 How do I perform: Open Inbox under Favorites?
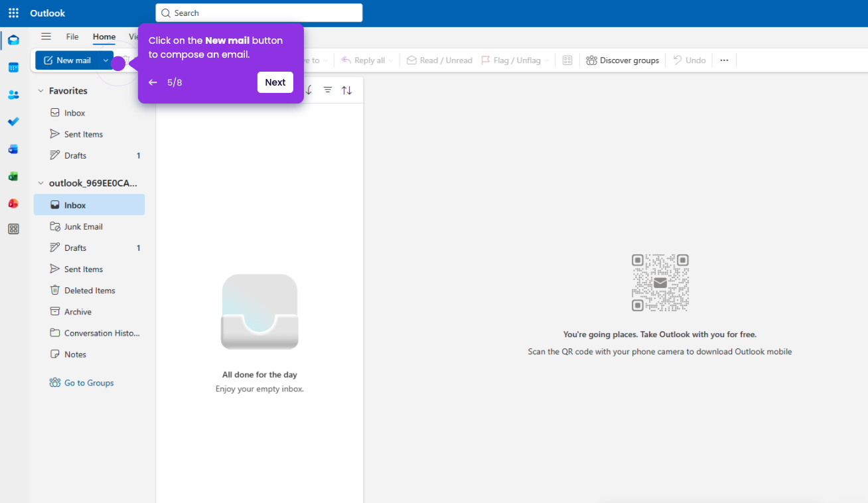[89, 113]
